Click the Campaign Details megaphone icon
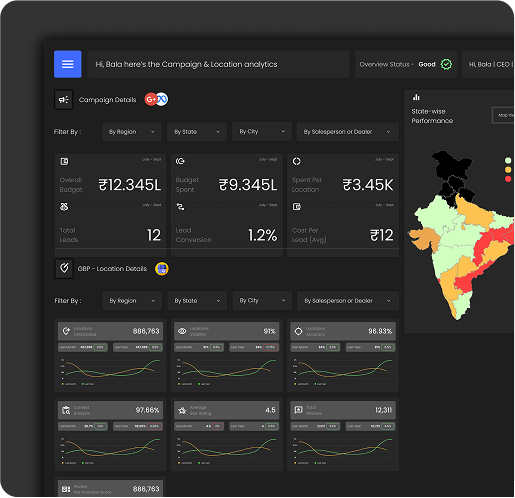 63,99
